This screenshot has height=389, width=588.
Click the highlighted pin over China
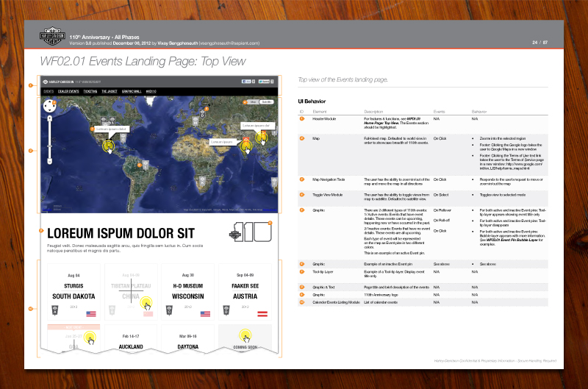point(262,137)
